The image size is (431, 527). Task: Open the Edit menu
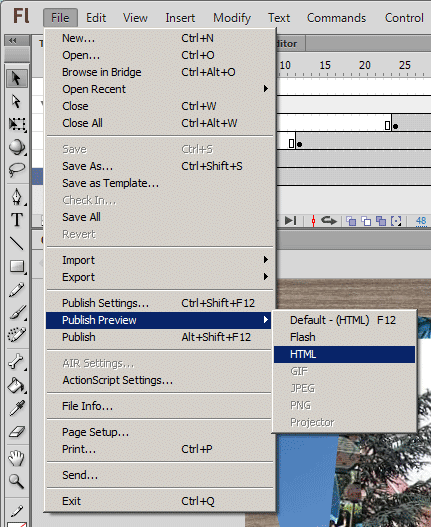tap(96, 18)
